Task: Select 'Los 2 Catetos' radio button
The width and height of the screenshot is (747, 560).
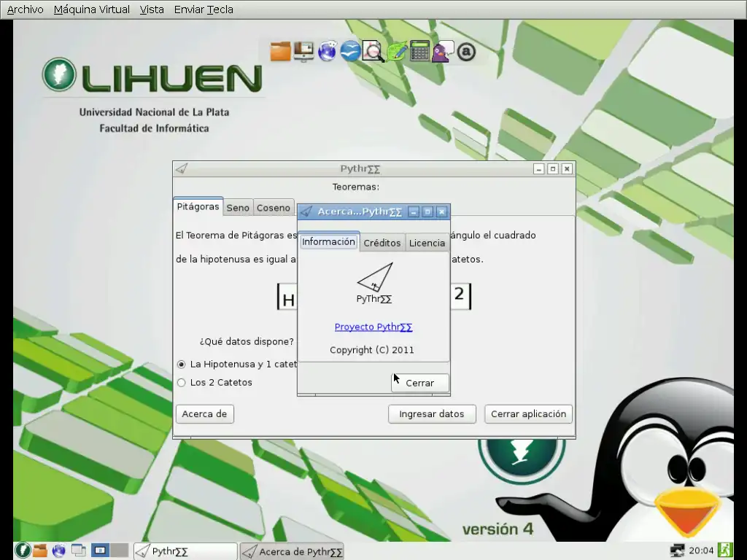Action: tap(181, 382)
